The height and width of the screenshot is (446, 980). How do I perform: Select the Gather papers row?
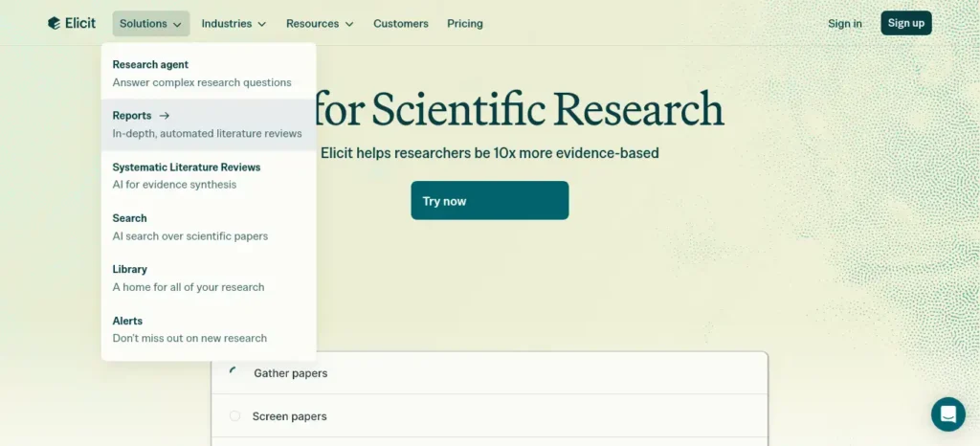(x=489, y=373)
